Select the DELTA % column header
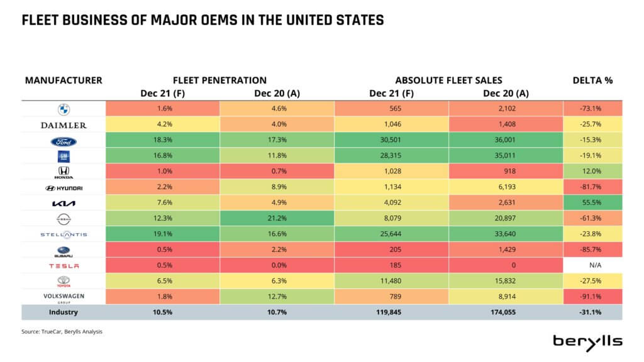Screen dimensions: 644x362 [592, 80]
